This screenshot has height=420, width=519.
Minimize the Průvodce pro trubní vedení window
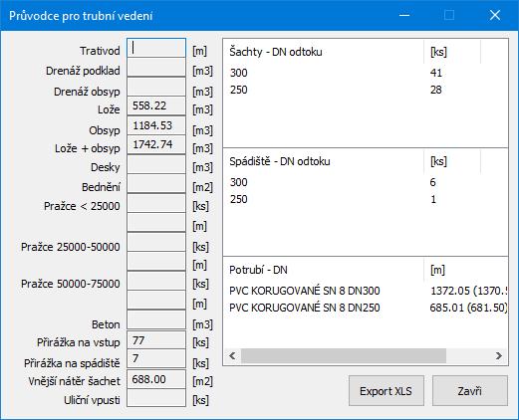404,15
